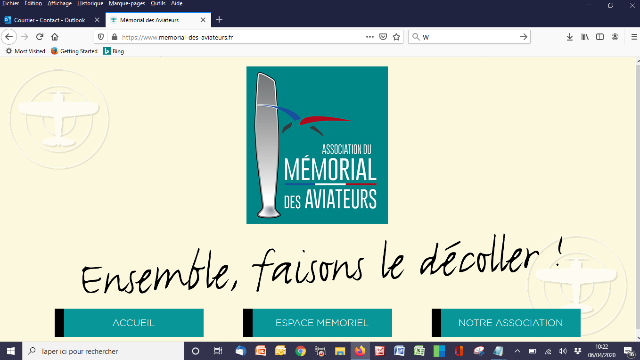Save page to Pocket
Viewport: 640px width, 360px height.
click(383, 37)
